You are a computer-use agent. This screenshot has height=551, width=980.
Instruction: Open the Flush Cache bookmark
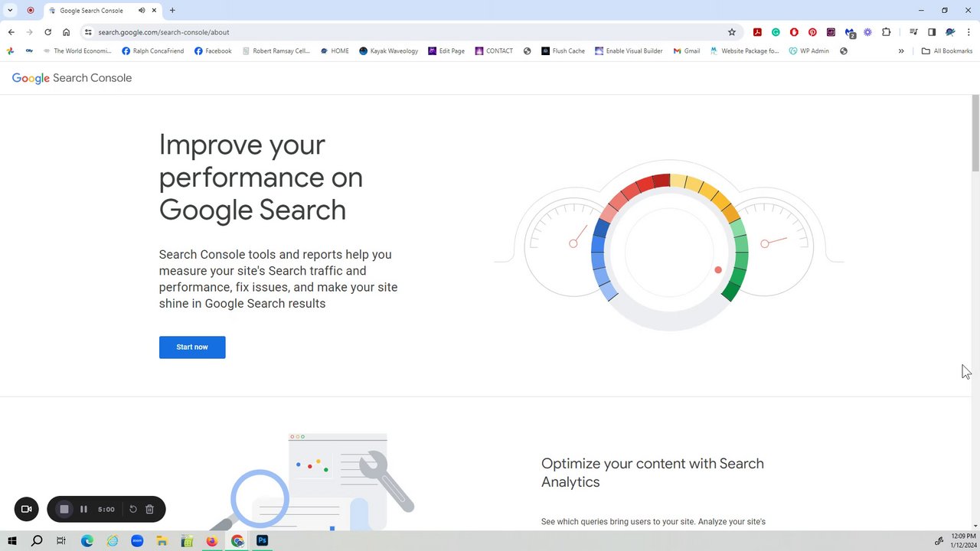563,51
